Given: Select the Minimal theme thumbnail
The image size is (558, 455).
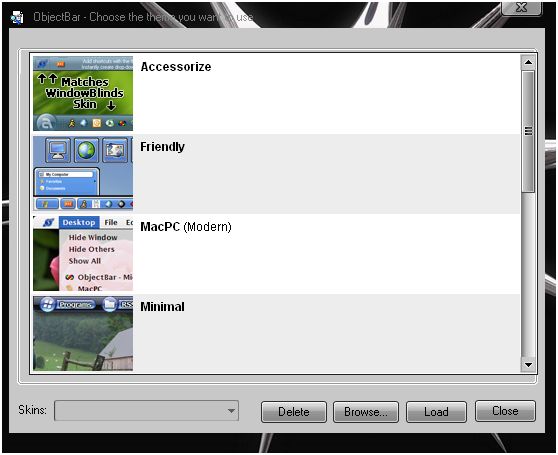Looking at the screenshot, I should point(83,333).
